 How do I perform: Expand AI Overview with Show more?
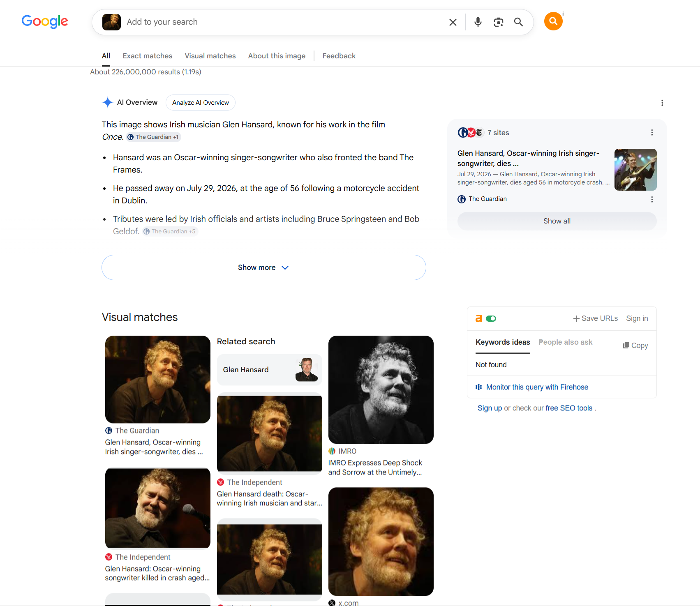point(264,267)
